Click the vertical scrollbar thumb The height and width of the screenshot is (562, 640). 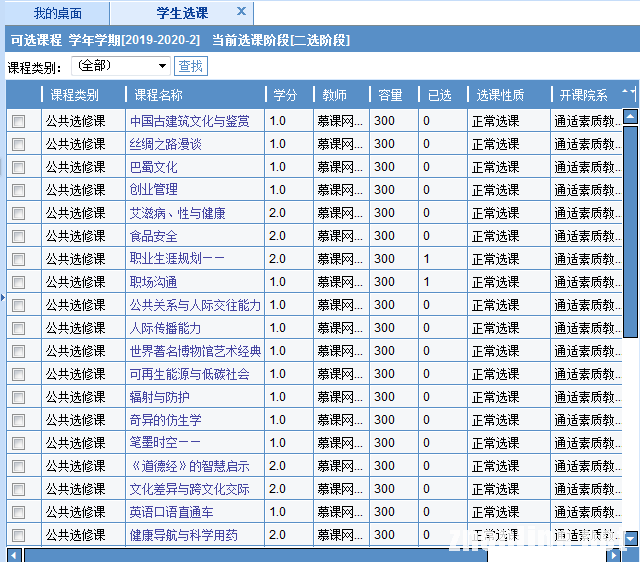(630, 230)
